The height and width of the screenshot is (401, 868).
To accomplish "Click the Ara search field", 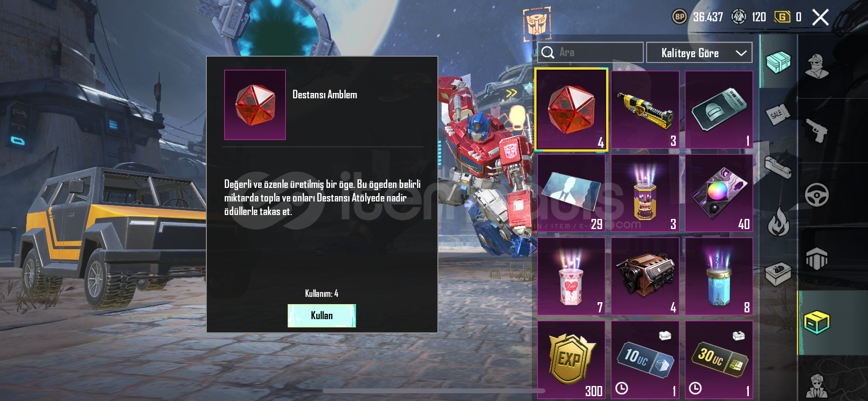I will tap(590, 52).
